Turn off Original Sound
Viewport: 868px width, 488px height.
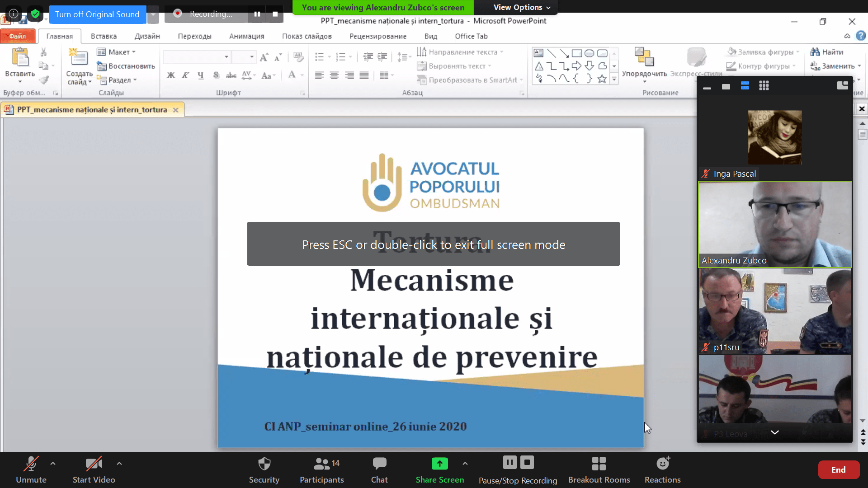point(97,14)
